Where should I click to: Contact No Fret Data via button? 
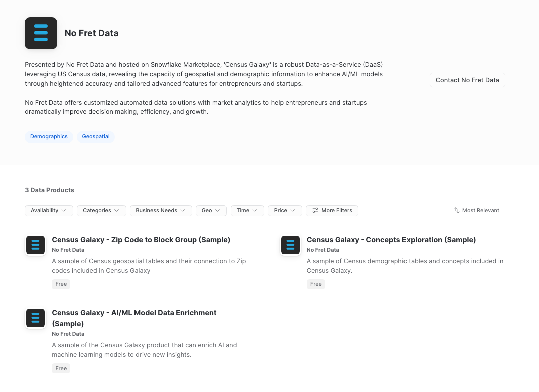(x=467, y=80)
